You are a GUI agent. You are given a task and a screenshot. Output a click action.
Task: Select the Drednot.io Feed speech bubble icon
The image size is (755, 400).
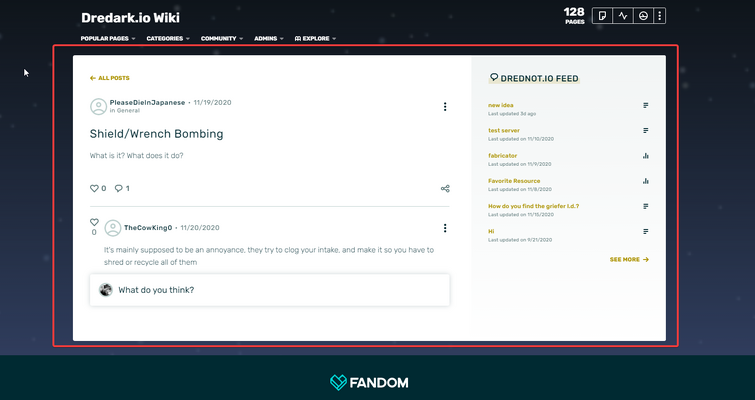494,77
